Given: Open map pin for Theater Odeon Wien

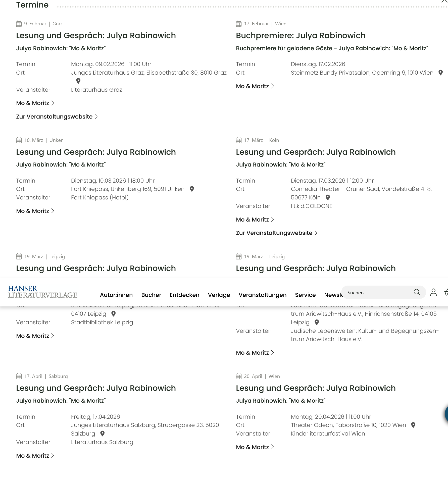Looking at the screenshot, I should [x=413, y=425].
